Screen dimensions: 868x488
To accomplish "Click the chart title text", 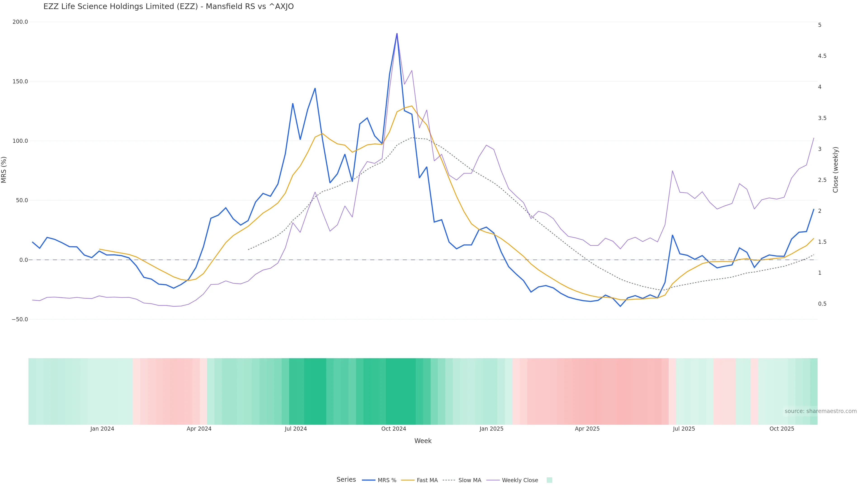I will coord(168,7).
